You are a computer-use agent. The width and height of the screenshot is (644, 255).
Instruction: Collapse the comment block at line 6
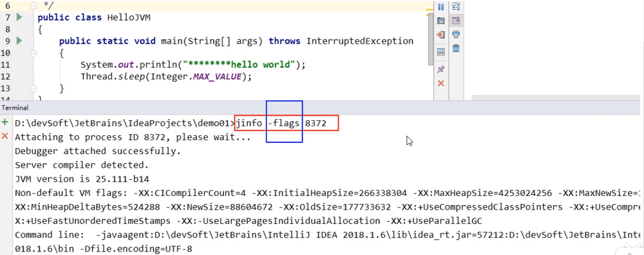(x=33, y=6)
